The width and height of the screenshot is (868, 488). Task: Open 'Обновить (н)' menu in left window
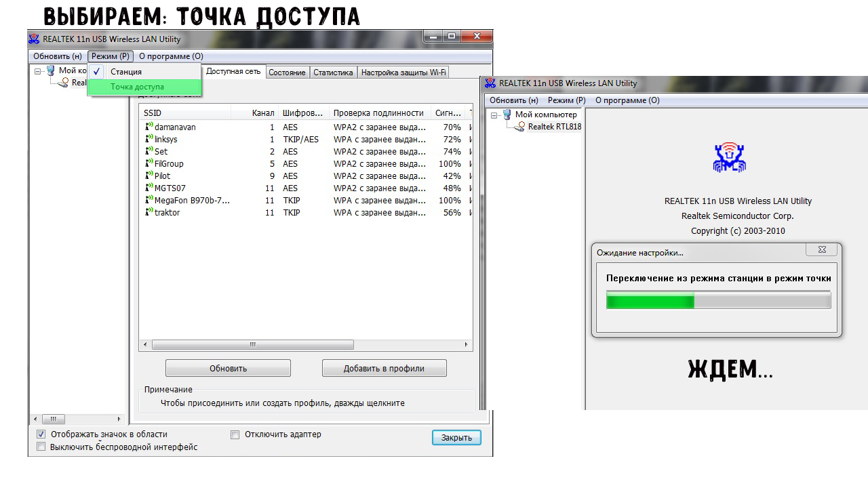[x=58, y=56]
